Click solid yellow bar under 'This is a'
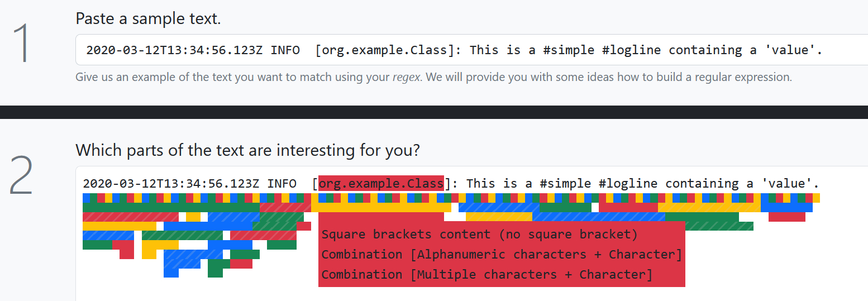This screenshot has height=301, width=868. 499,217
